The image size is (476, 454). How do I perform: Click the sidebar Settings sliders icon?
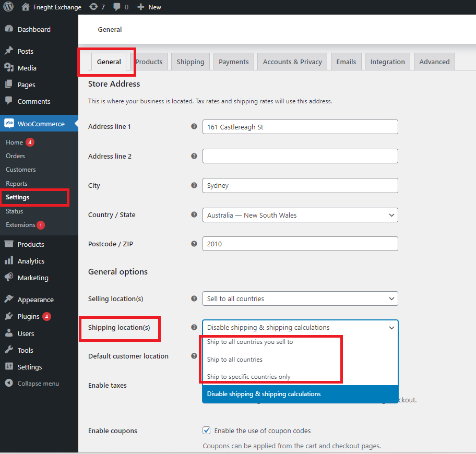pos(9,366)
